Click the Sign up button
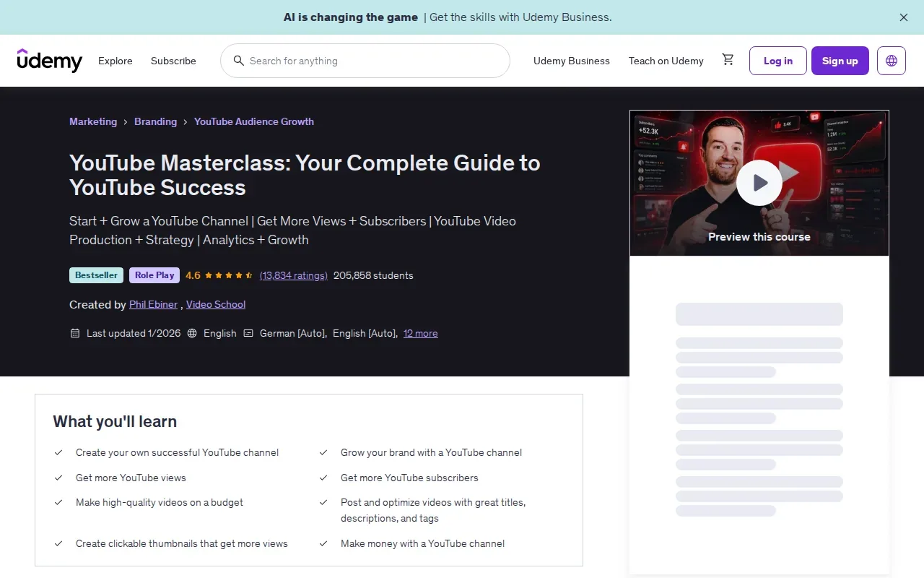 pos(840,61)
